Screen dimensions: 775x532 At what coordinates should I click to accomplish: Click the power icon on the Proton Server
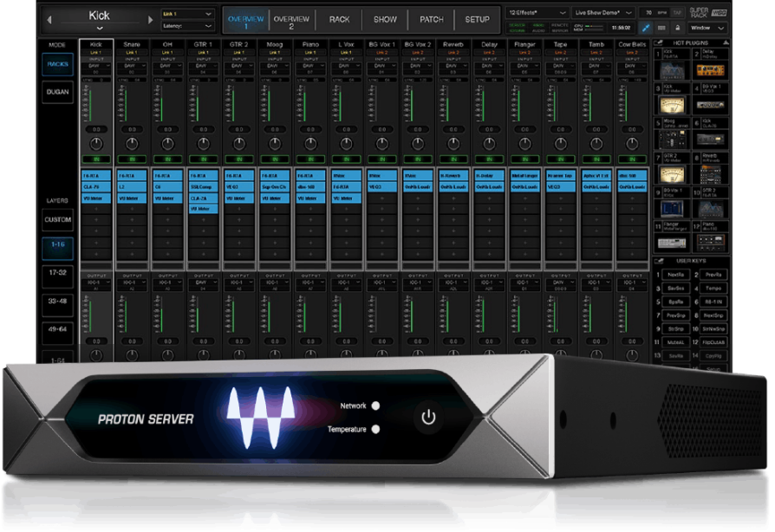click(x=428, y=418)
